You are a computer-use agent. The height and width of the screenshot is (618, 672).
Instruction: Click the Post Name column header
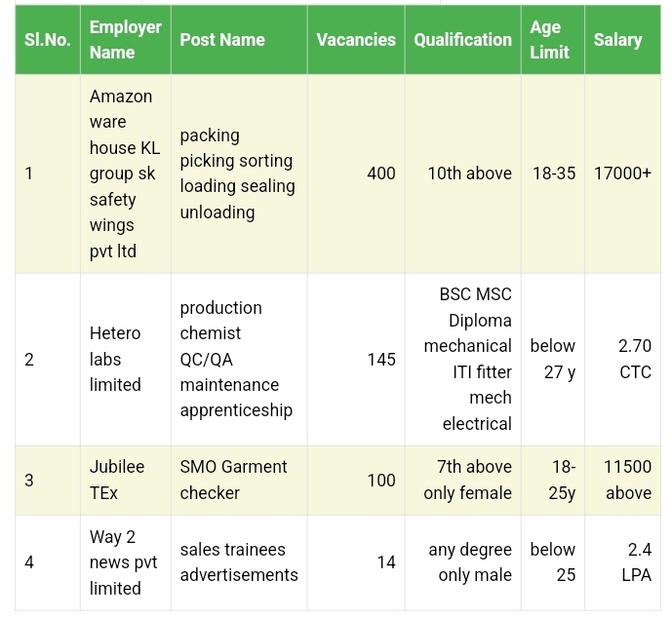coord(239,40)
